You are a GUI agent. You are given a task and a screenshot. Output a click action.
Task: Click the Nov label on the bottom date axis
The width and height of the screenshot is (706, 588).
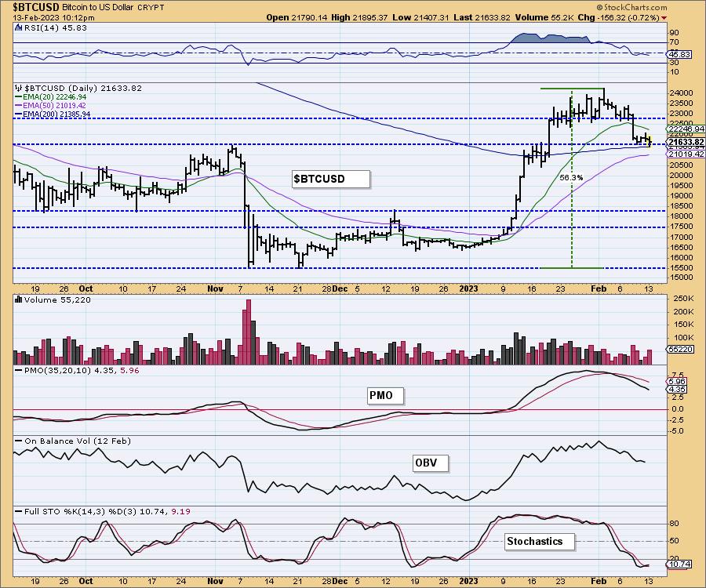[215, 581]
